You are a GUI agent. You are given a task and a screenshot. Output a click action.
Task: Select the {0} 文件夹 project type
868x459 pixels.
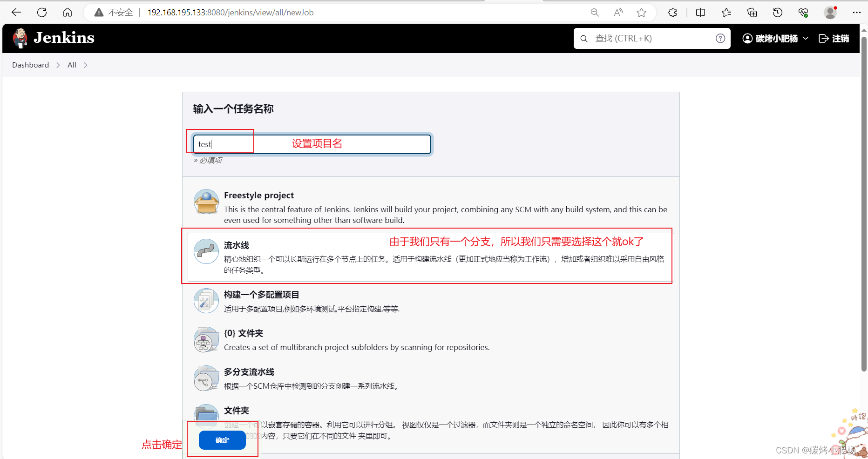point(243,333)
